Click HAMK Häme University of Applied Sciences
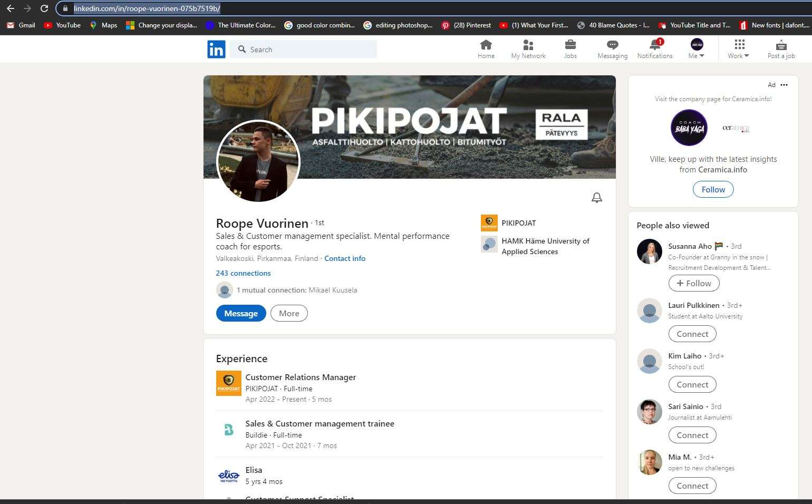Image resolution: width=812 pixels, height=504 pixels. (545, 246)
